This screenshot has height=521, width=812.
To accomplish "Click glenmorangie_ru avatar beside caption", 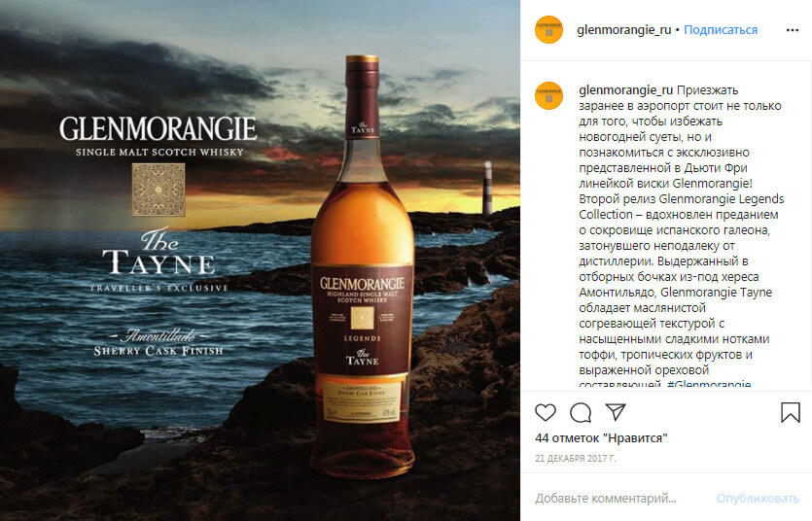I will [548, 95].
